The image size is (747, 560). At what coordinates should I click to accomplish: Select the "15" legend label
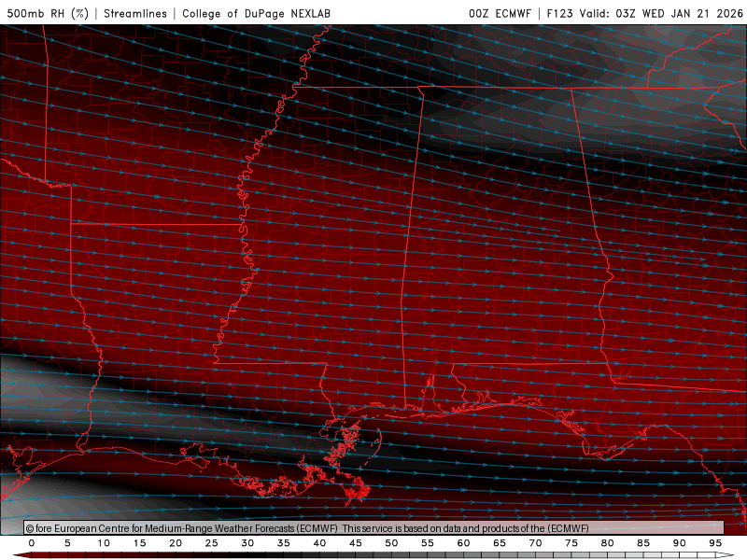pyautogui.click(x=139, y=543)
